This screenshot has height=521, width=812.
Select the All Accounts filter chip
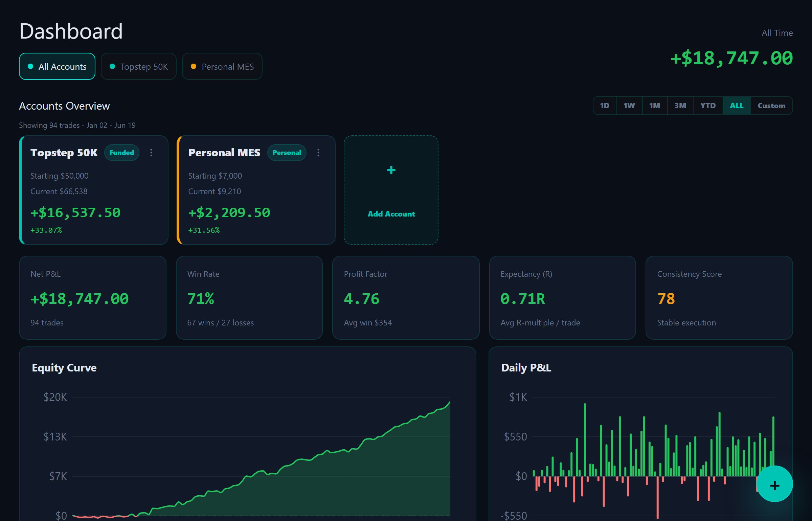point(57,66)
